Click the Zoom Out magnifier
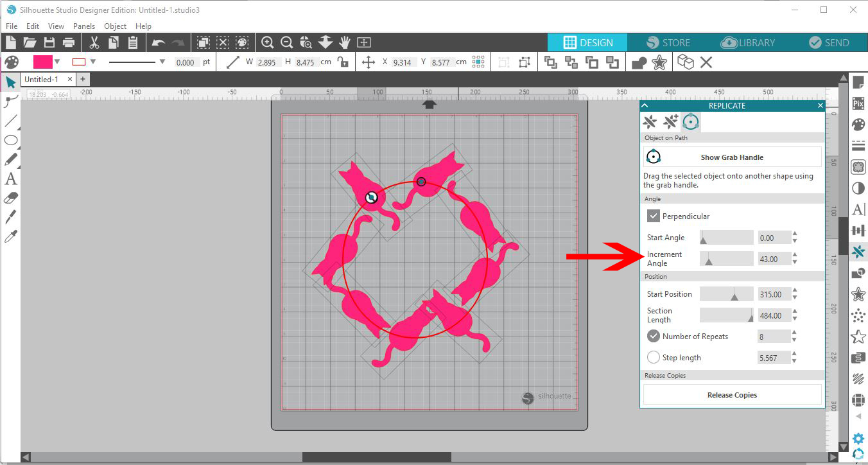Image resolution: width=868 pixels, height=465 pixels. point(287,42)
